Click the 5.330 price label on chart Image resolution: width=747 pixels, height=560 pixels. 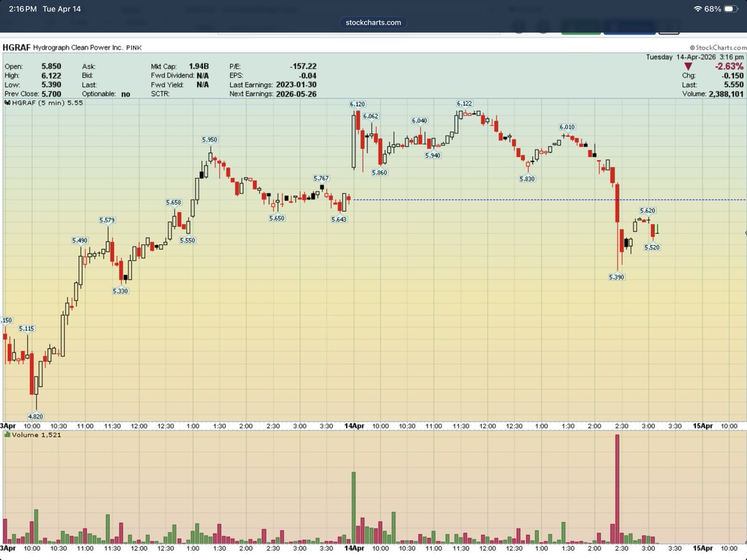click(121, 291)
